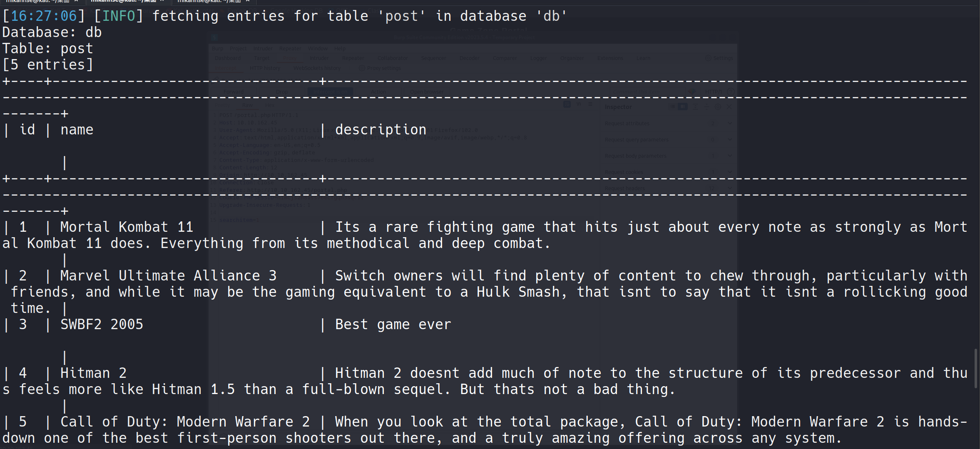980x449 pixels.
Task: Expand the Request attributes section
Action: (x=729, y=123)
